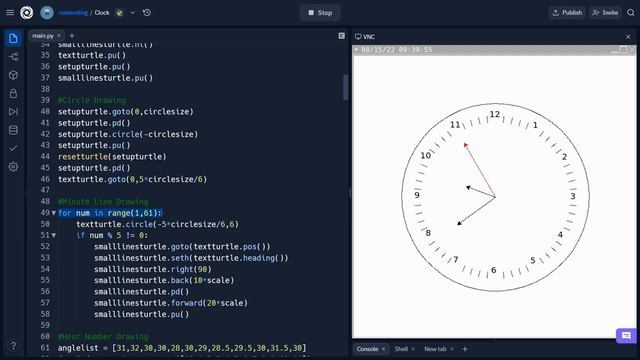Viewport: 640px width, 360px height.
Task: Close the Console tab
Action: (x=383, y=349)
